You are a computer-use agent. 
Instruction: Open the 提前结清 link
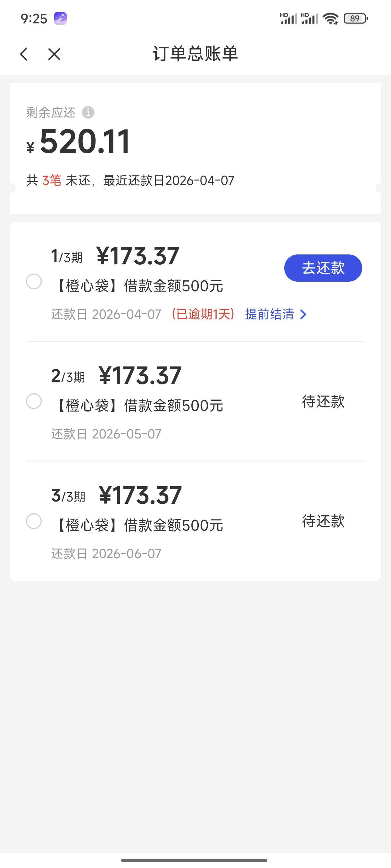point(270,314)
